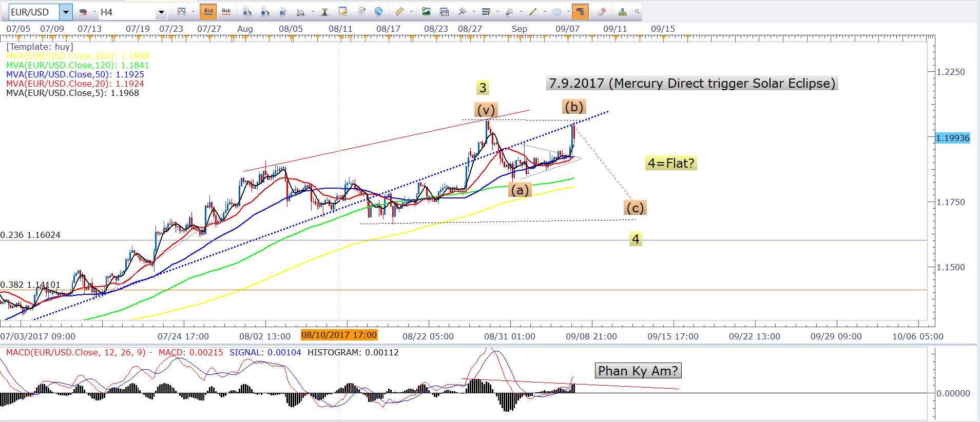Viewport: 980px width, 422px height.
Task: Select the green trend line tool
Action: click(x=533, y=12)
